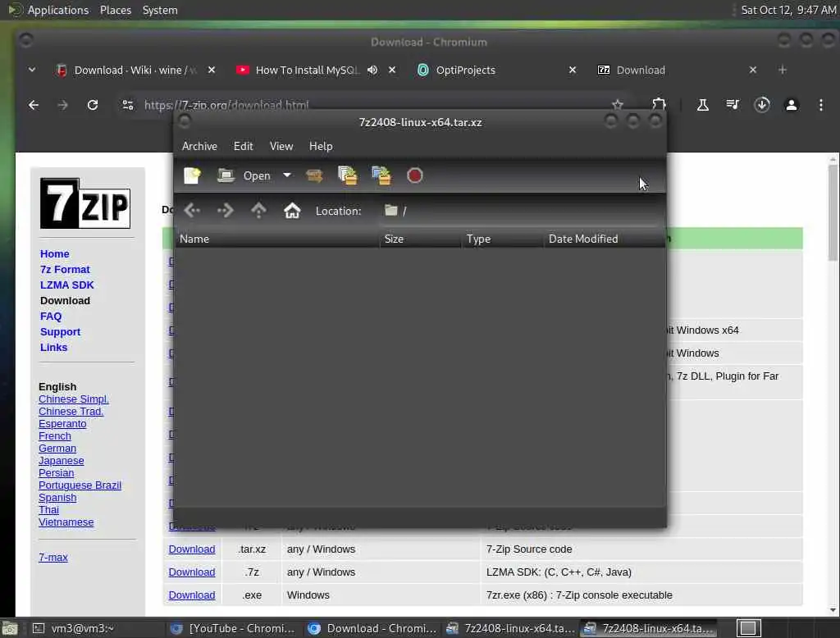Create new archive in archive manager toolbar
Screen dimensions: 840x638
click(192, 175)
